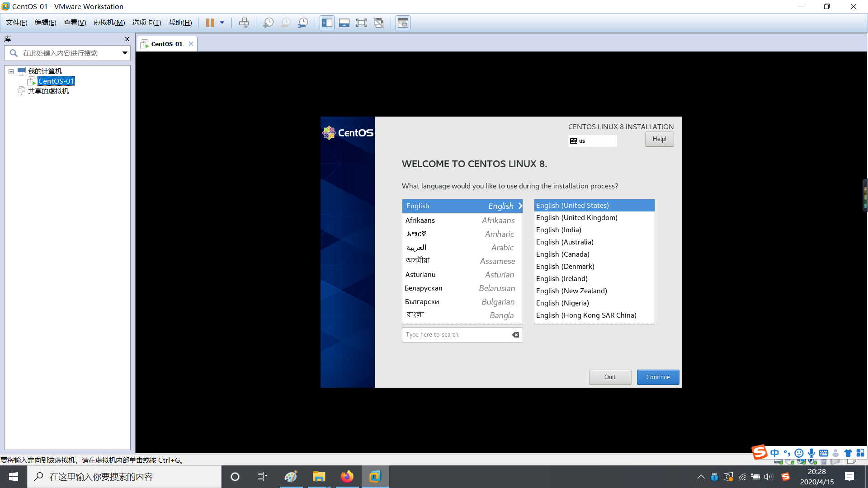
Task: Select Bangla in the language list
Action: click(x=462, y=315)
